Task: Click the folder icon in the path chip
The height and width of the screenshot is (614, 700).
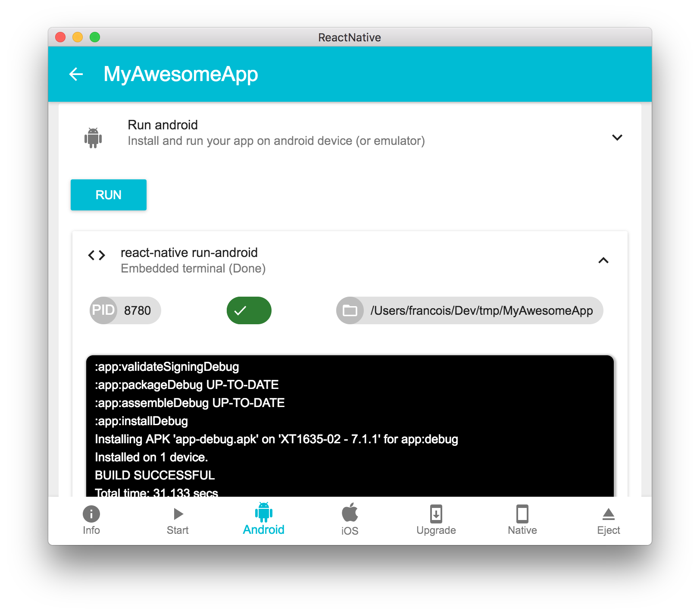Action: [350, 310]
